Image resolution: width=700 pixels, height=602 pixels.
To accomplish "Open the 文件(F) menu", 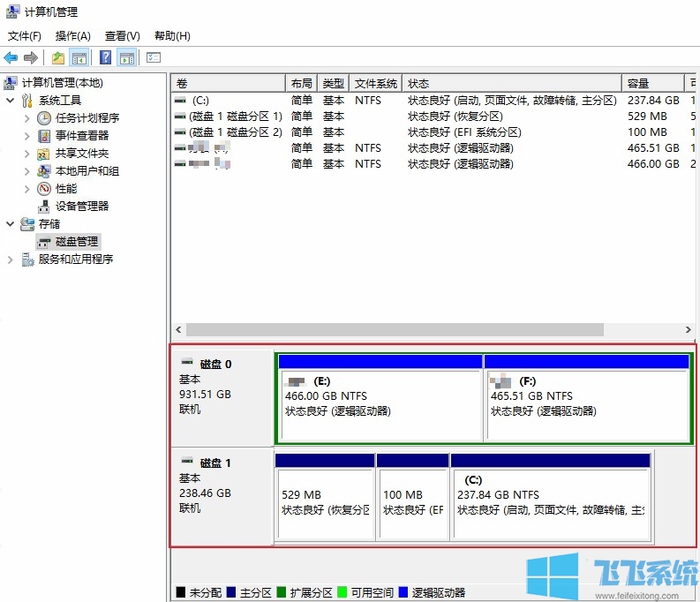I will click(x=24, y=35).
